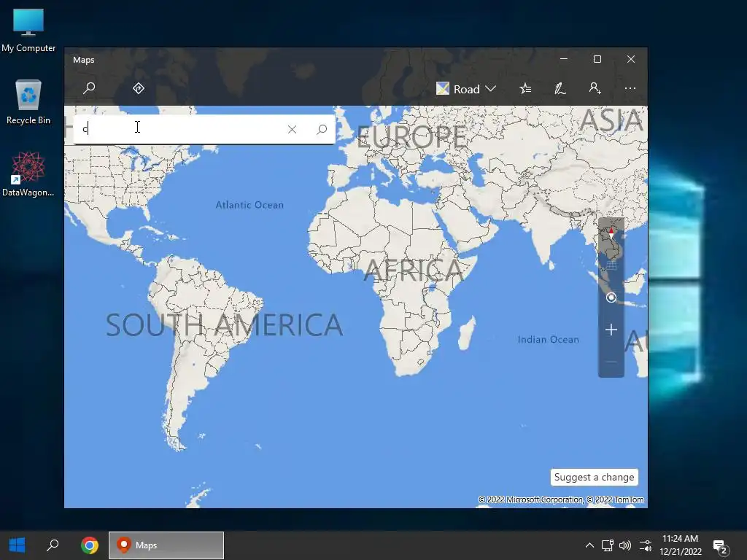Open the Windows Ink toolbar pen icon
This screenshot has width=747, height=560.
[x=560, y=88]
